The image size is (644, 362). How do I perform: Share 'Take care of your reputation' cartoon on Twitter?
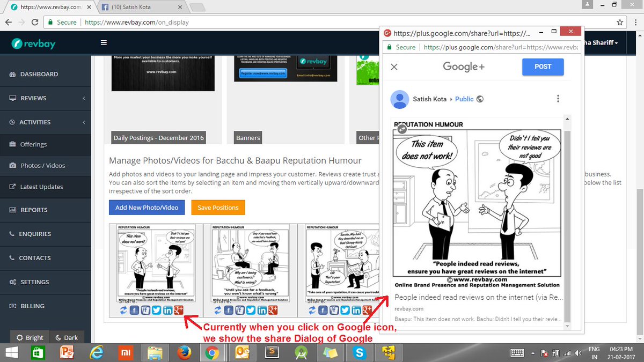tap(345, 310)
